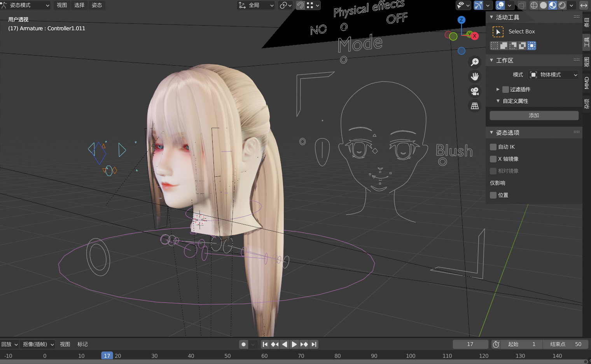The width and height of the screenshot is (591, 364).
Task: Switch perspective/orthographic grid icon
Action: pyautogui.click(x=475, y=106)
